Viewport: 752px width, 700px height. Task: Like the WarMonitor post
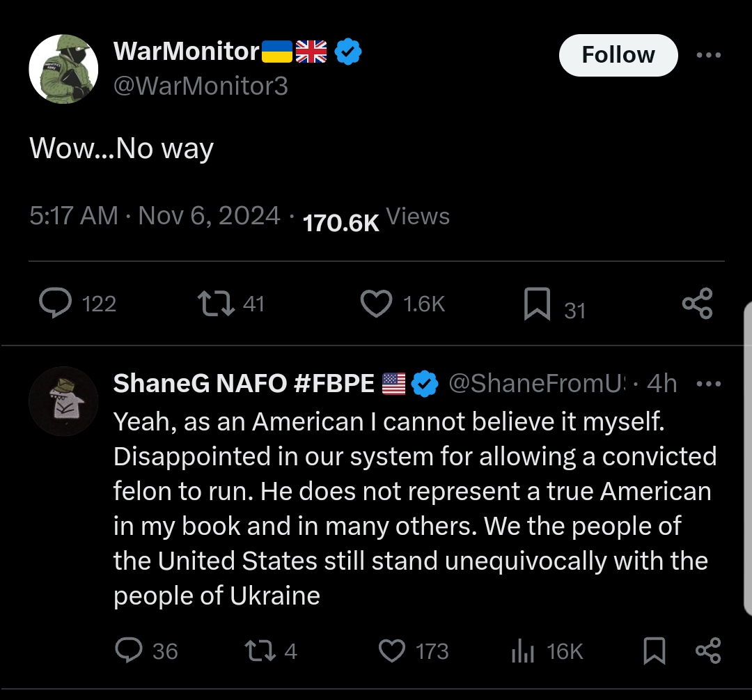376,304
